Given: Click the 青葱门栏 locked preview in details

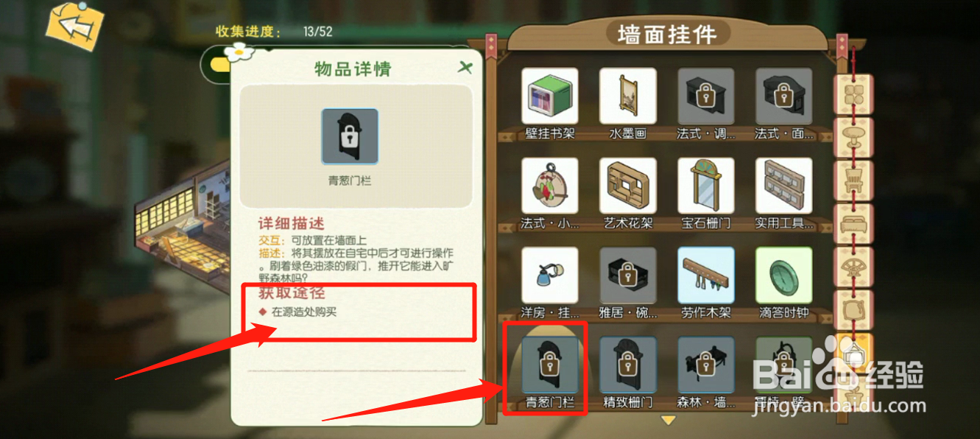Looking at the screenshot, I should 350,136.
